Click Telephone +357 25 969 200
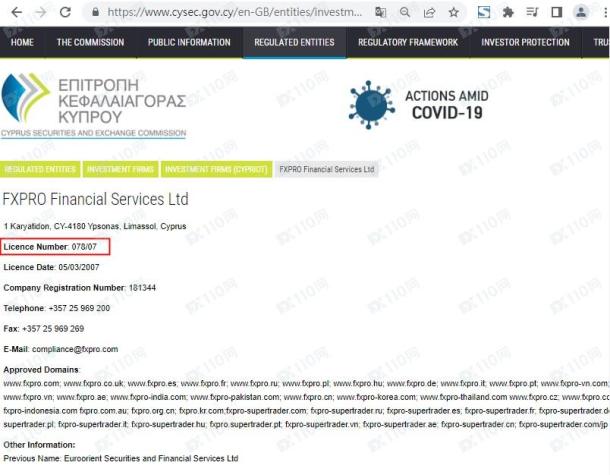The height and width of the screenshot is (475, 610). (57, 308)
